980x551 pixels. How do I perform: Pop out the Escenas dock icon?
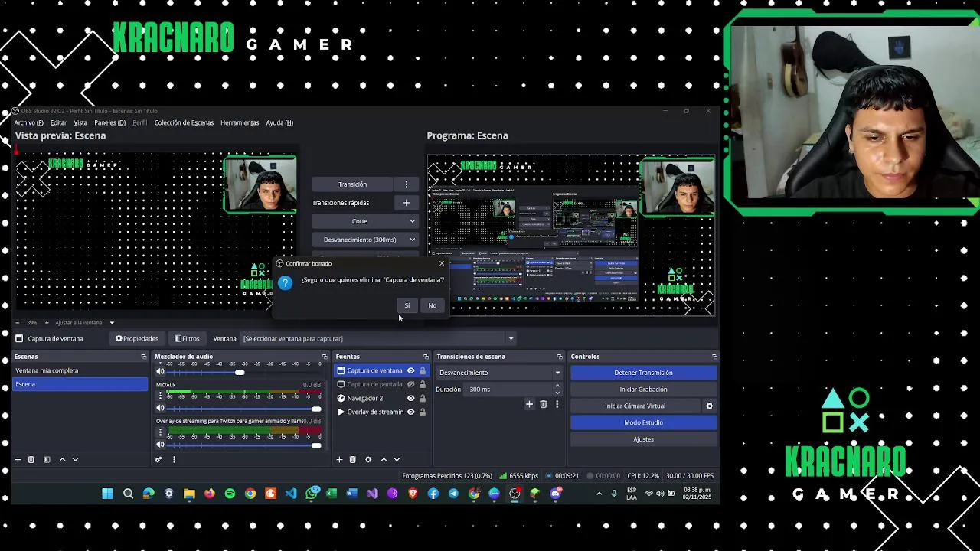(143, 357)
